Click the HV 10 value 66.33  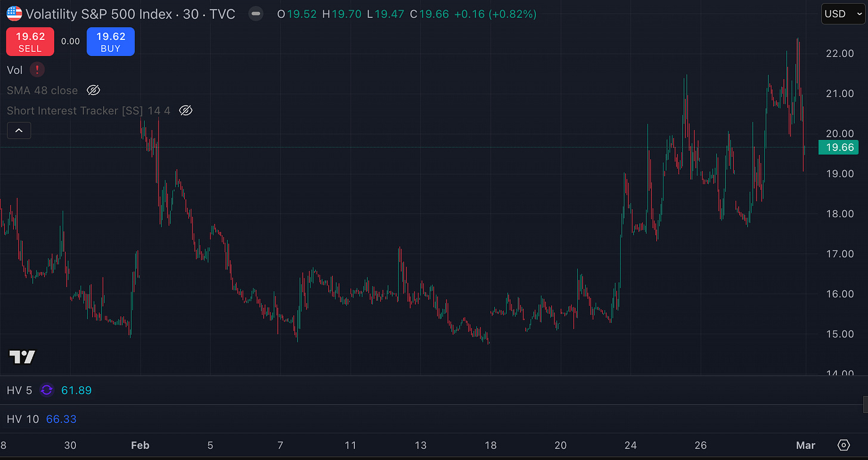click(61, 419)
